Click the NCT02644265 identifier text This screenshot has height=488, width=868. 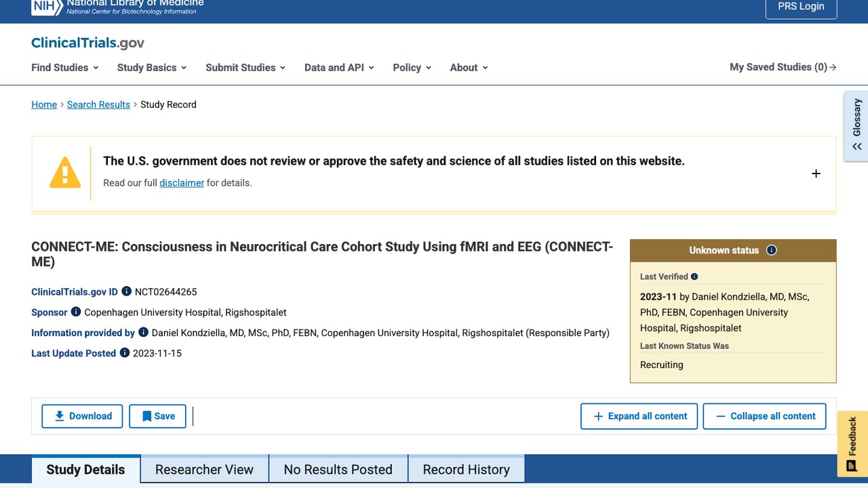point(166,292)
